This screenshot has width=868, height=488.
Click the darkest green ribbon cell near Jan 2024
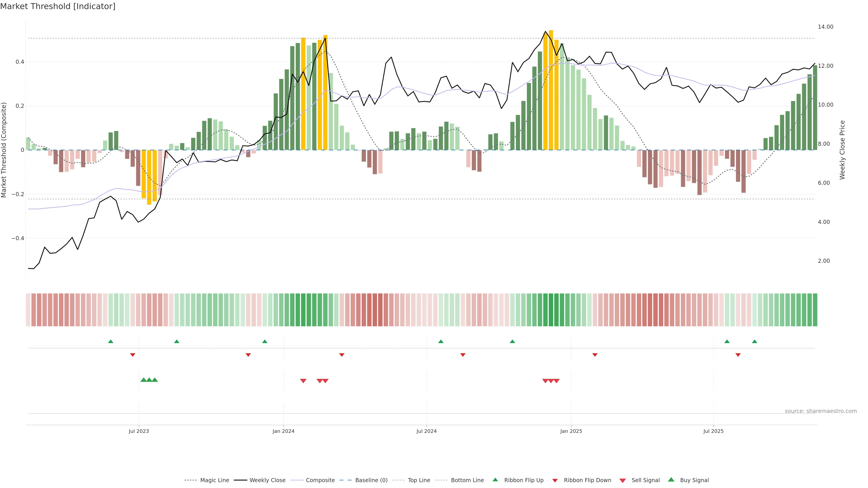(303, 310)
